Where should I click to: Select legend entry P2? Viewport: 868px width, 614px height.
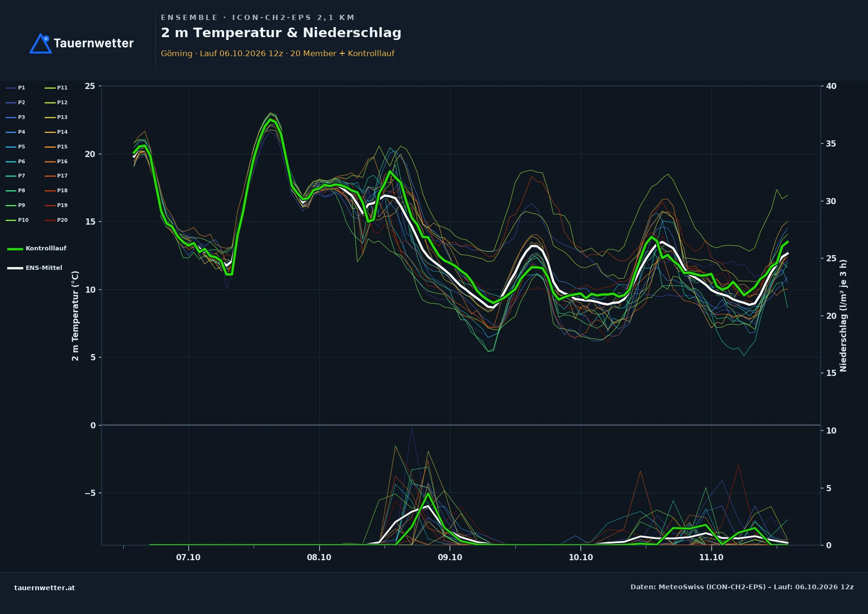pyautogui.click(x=16, y=102)
